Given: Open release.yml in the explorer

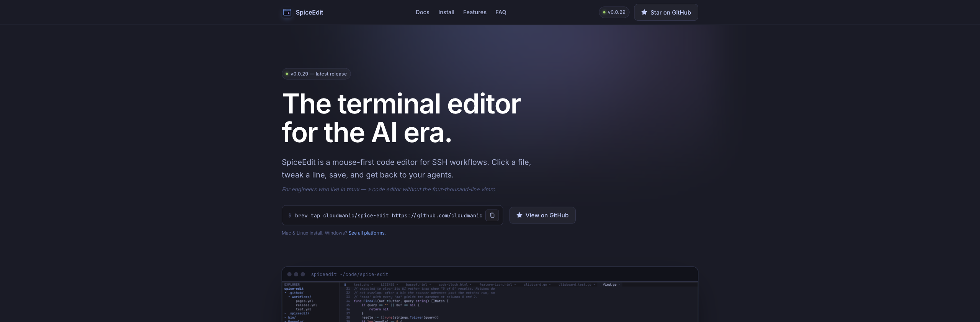Looking at the screenshot, I should pos(306,305).
